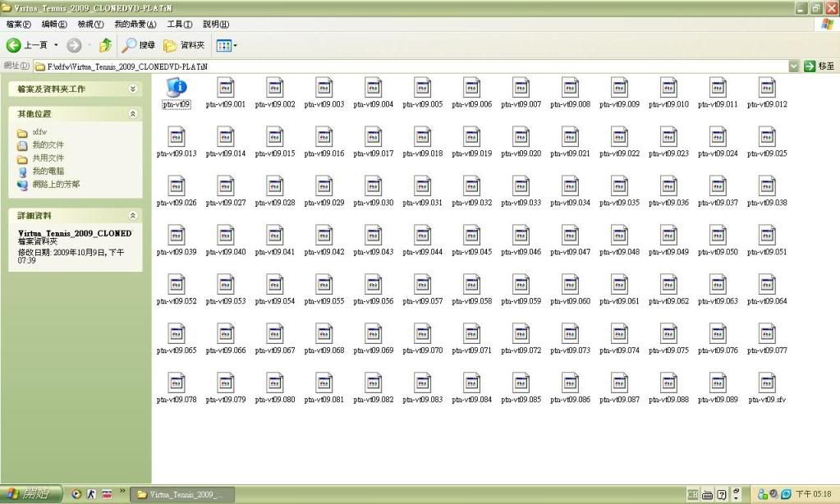Open the language bar help icon
This screenshot has width=840, height=504.
pos(722,494)
